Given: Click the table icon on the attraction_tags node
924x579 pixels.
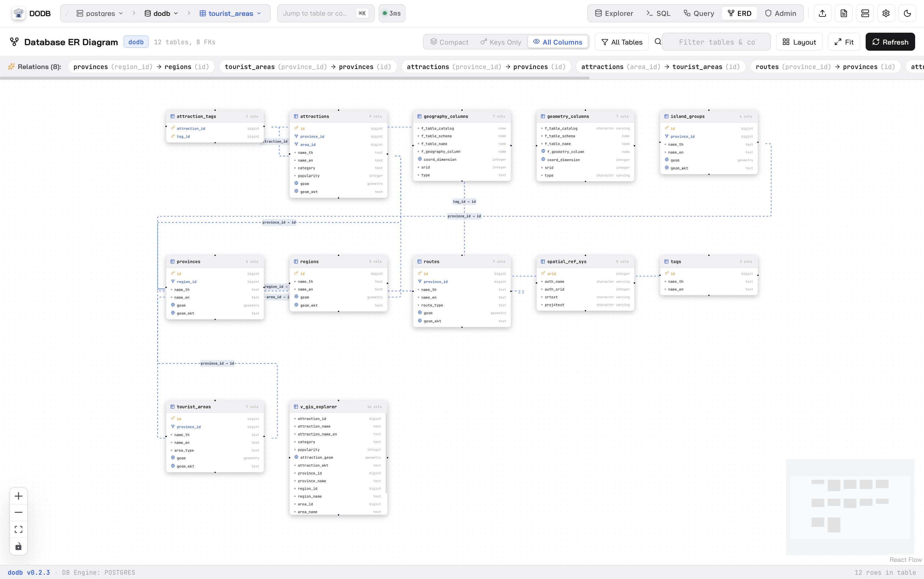Looking at the screenshot, I should [172, 116].
